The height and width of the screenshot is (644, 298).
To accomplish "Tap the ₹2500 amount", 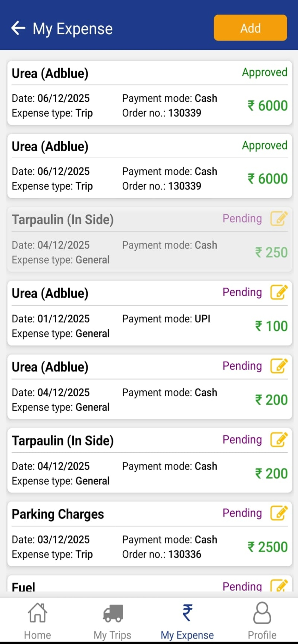I will (x=268, y=547).
